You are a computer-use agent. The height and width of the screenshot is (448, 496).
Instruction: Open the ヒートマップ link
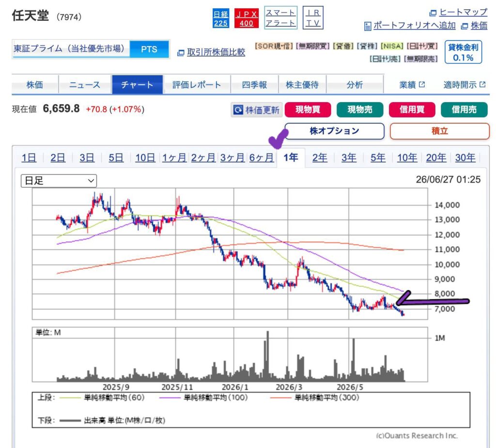click(463, 12)
